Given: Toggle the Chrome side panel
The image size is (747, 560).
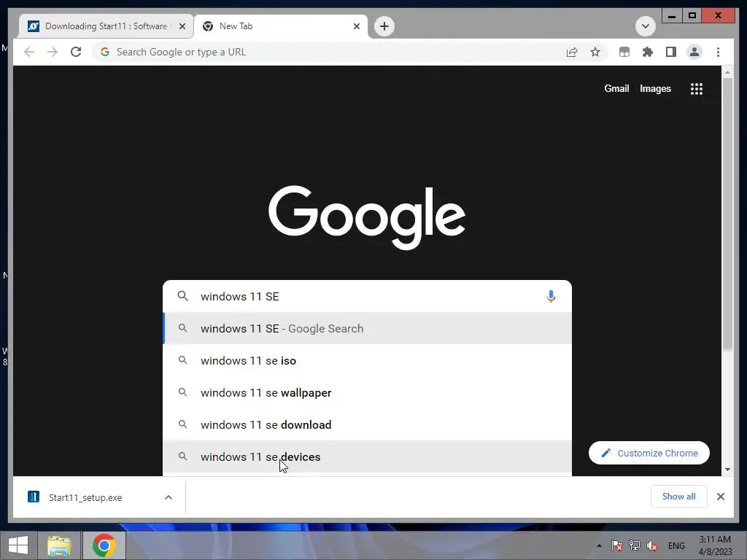Looking at the screenshot, I should 671,52.
